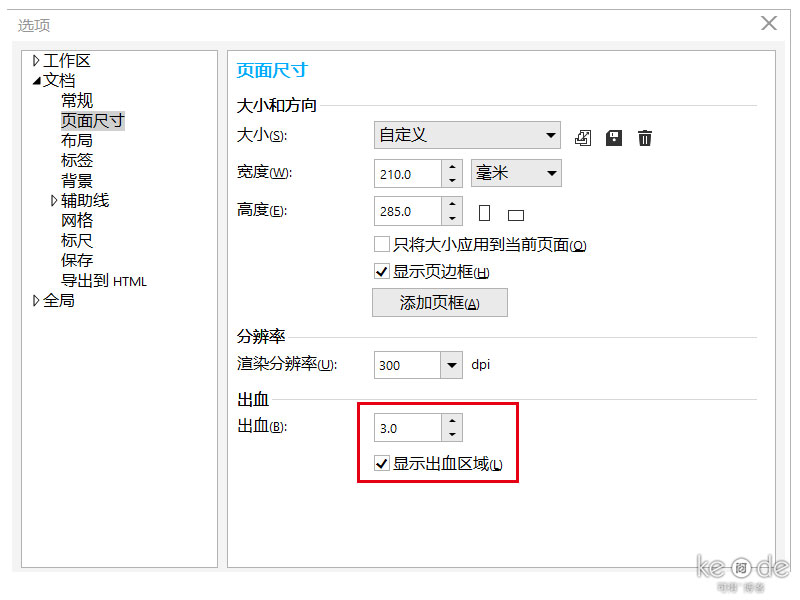The image size is (800, 600).
Task: Open the 渲染分辨率 dropdown
Action: point(451,364)
